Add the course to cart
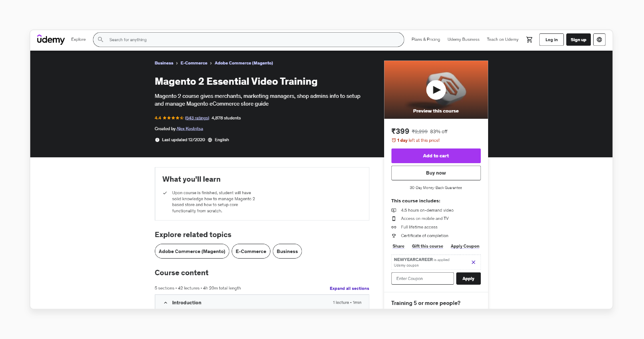 (x=436, y=156)
